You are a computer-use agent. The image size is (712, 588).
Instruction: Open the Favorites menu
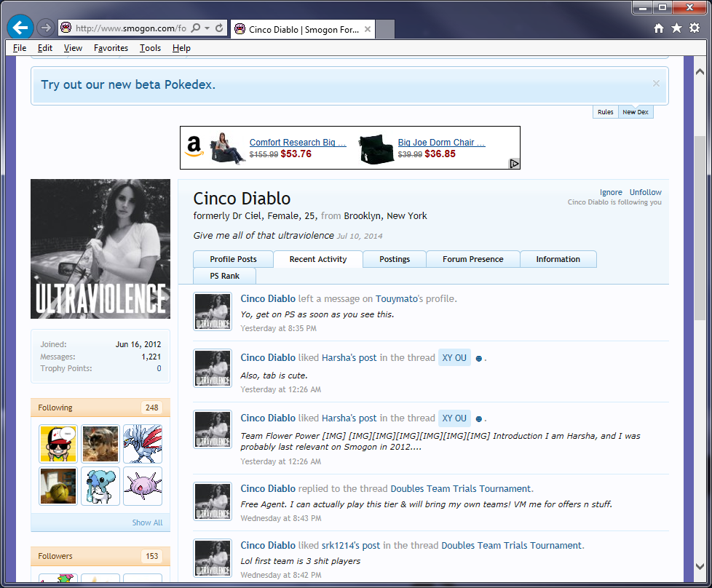pos(111,48)
